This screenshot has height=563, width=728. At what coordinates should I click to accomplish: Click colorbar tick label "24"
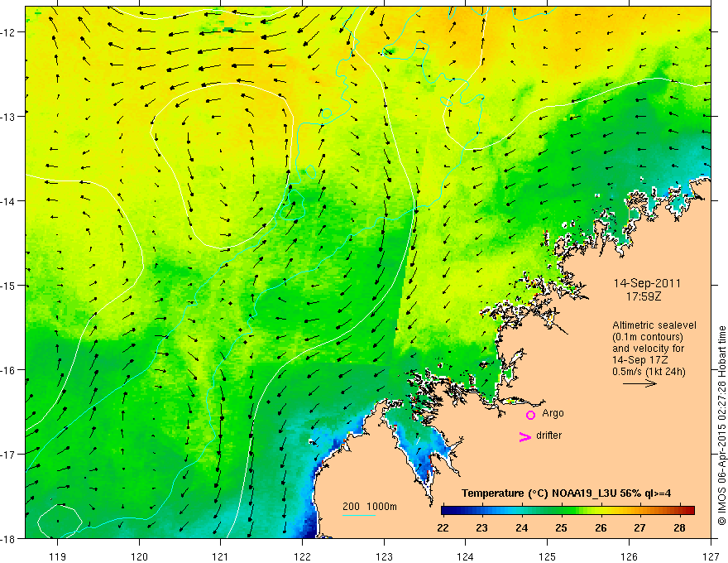[521, 527]
